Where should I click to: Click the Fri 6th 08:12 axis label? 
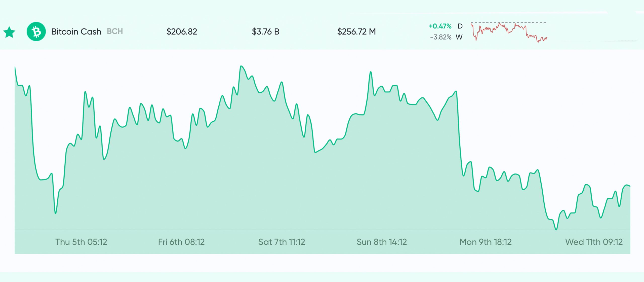pyautogui.click(x=181, y=242)
